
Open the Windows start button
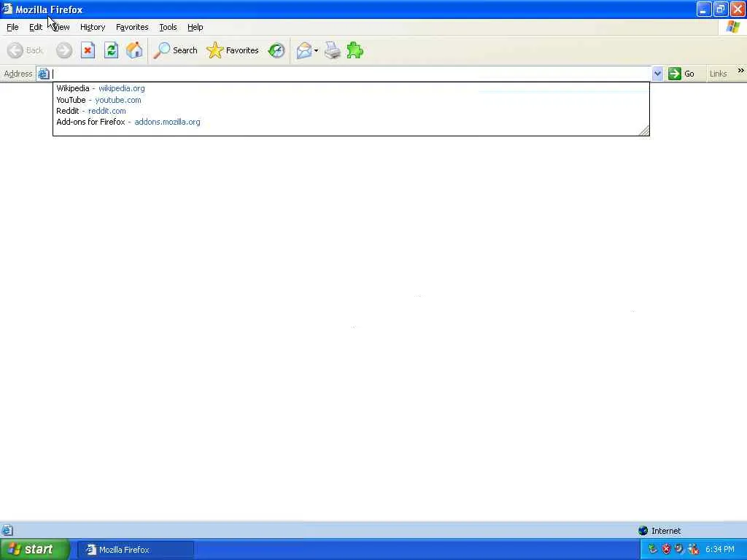click(34, 550)
